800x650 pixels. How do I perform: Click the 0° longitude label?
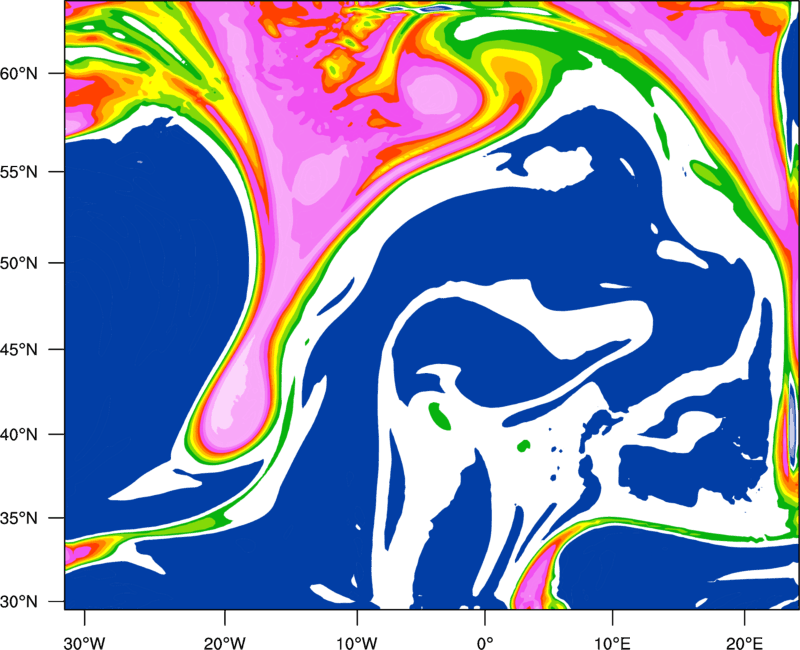[485, 643]
